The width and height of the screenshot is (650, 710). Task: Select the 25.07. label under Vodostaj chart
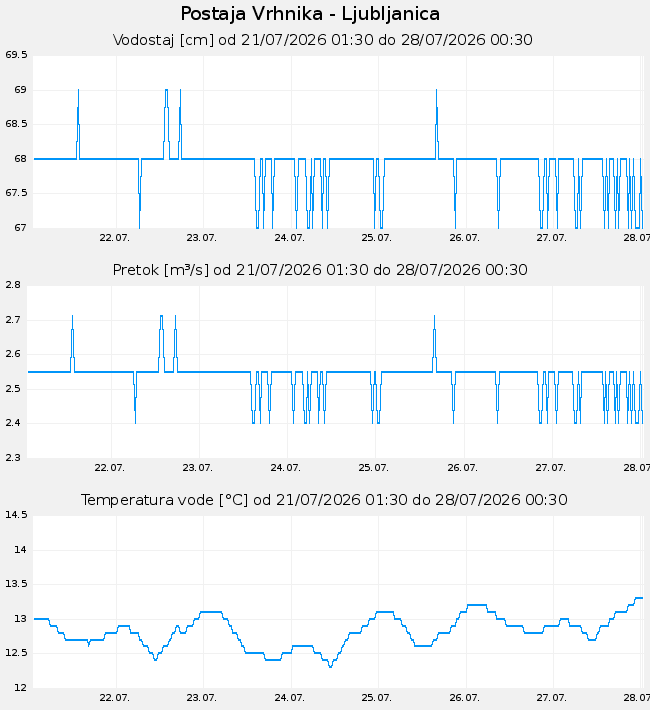[x=376, y=238]
